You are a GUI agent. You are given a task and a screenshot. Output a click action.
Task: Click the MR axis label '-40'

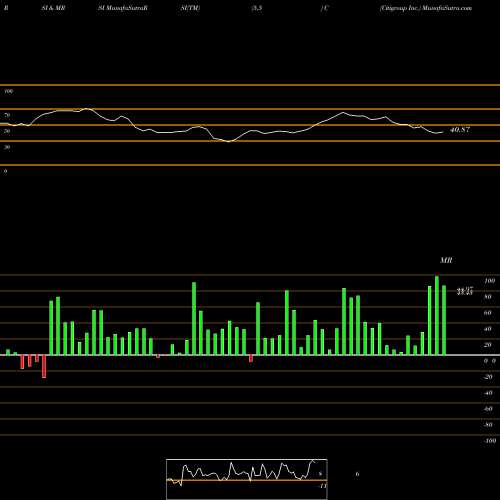click(x=488, y=393)
